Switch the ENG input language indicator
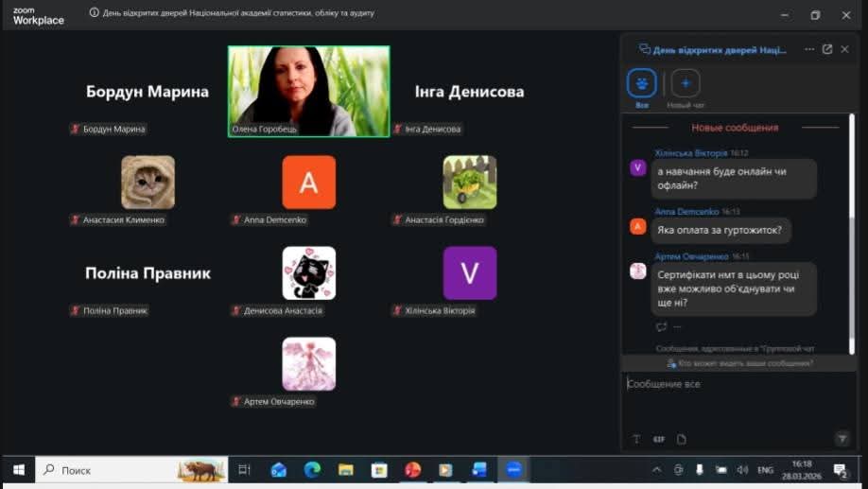 pyautogui.click(x=766, y=469)
